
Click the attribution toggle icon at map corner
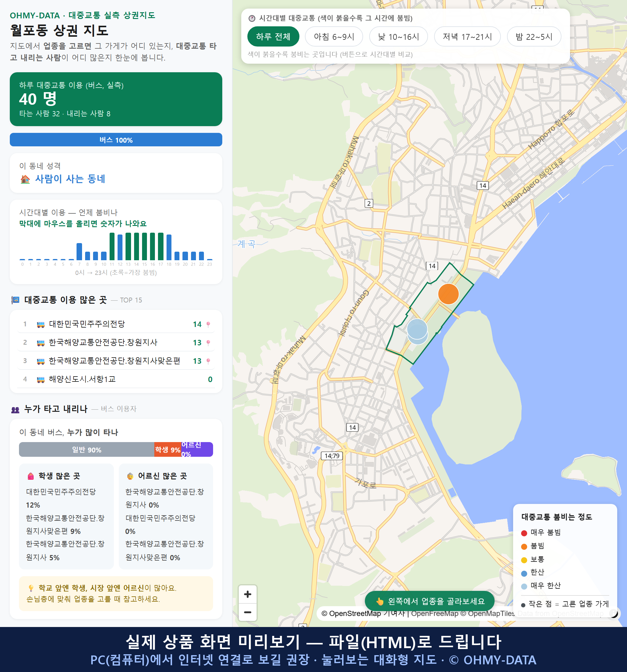point(613,613)
